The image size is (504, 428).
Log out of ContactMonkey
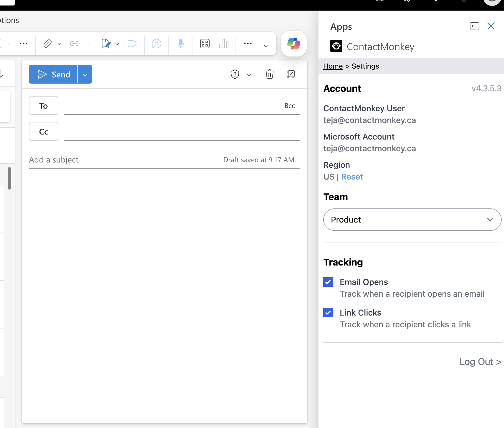point(480,361)
